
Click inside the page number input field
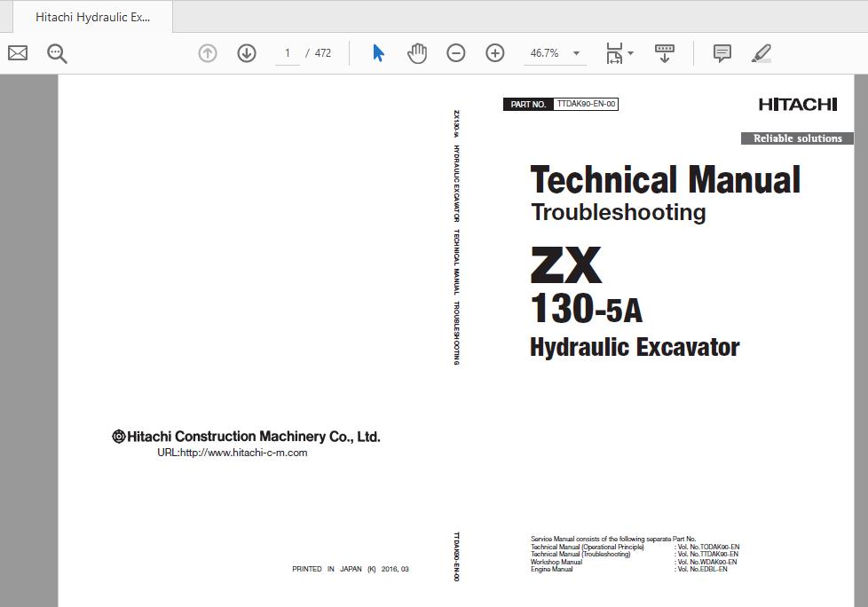point(286,53)
